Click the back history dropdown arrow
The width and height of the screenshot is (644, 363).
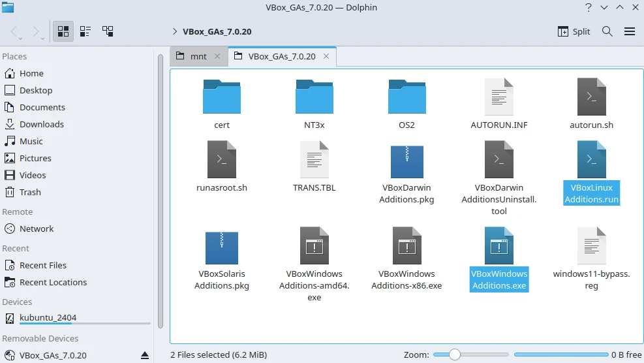(20, 39)
